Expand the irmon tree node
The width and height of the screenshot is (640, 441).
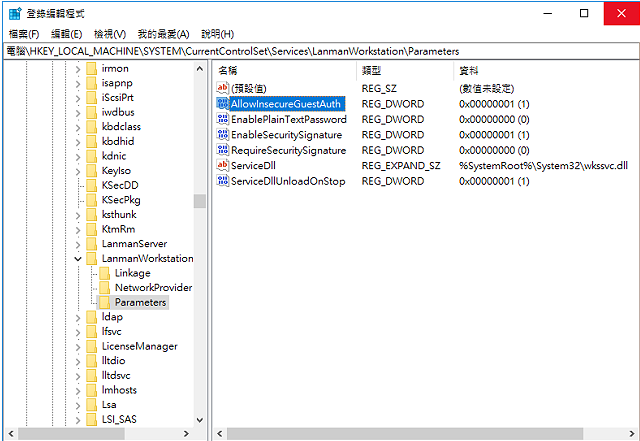(78, 69)
